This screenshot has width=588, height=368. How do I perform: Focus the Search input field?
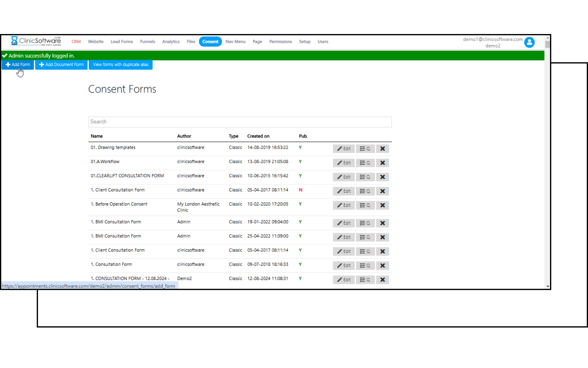(x=239, y=122)
